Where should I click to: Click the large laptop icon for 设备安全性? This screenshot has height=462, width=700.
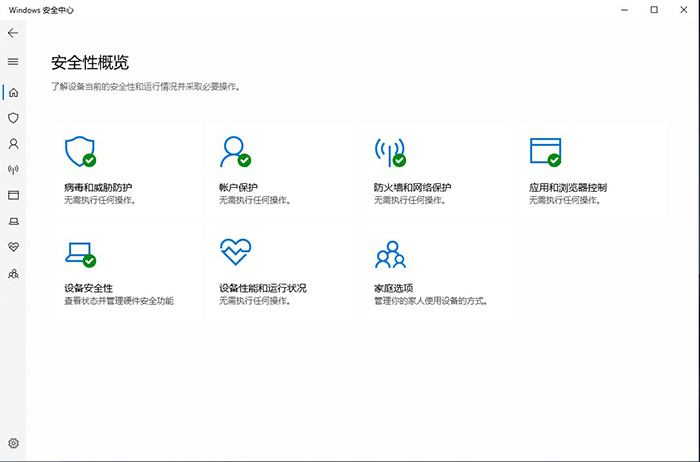80,254
